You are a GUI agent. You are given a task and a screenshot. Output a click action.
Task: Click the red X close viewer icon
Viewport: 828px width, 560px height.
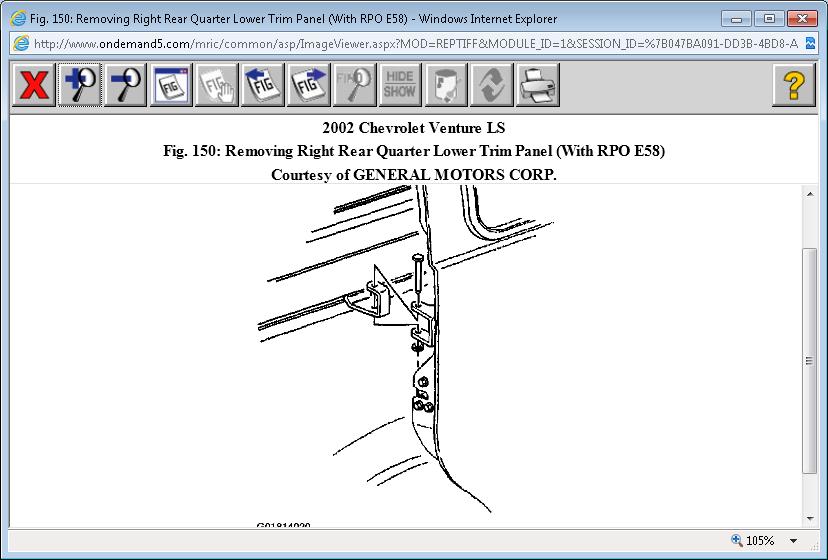(34, 85)
